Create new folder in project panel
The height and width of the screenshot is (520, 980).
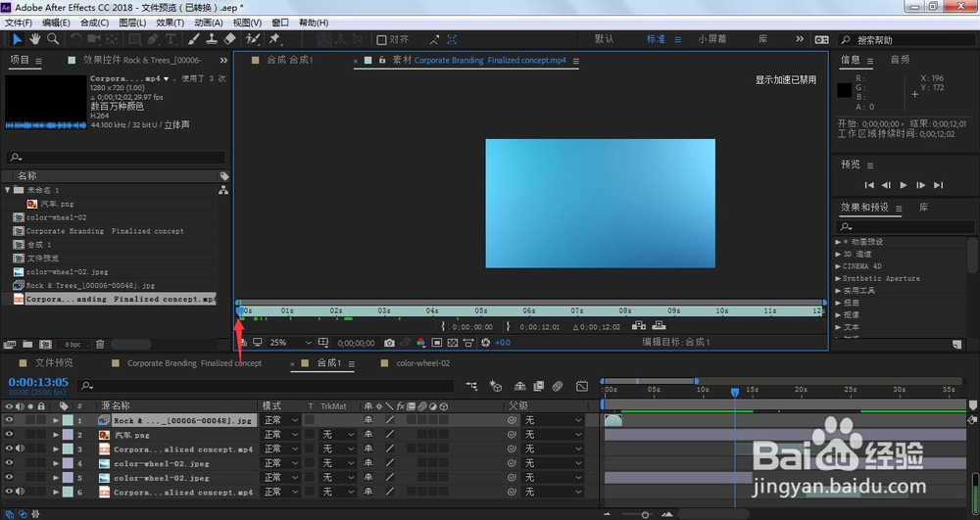(x=27, y=344)
